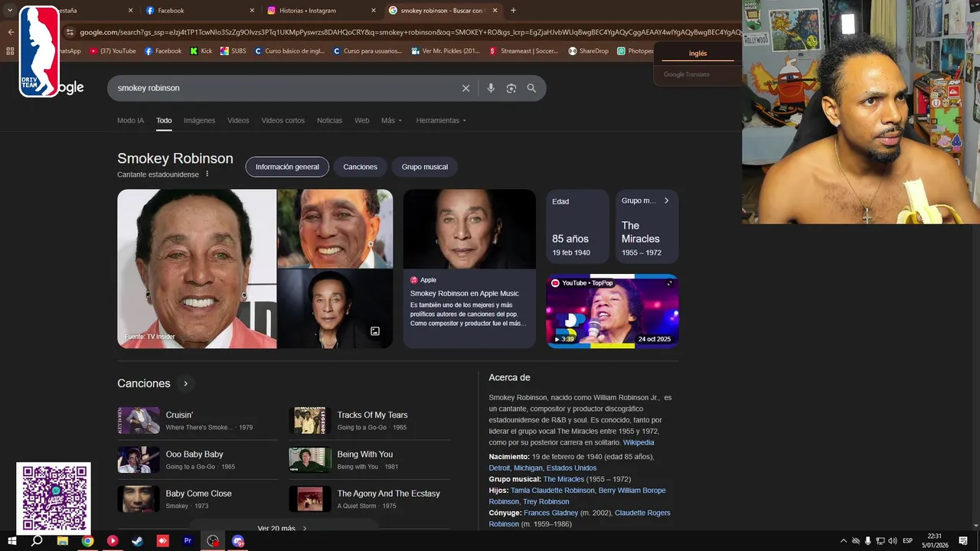Open Videos cortos tab
The image size is (980, 551).
(x=283, y=120)
